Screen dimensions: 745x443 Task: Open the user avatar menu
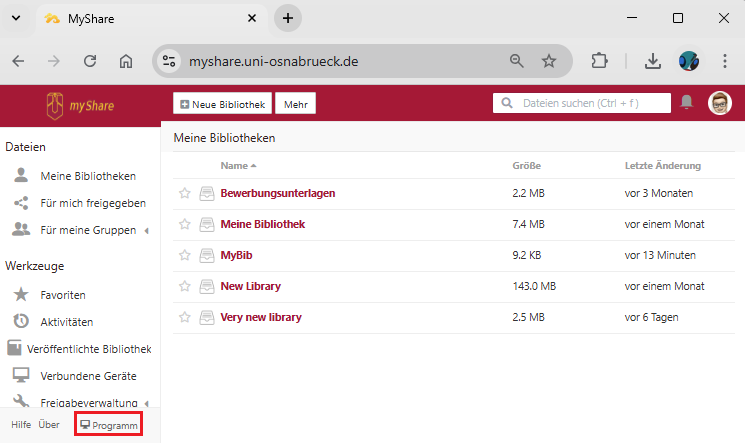coord(720,103)
